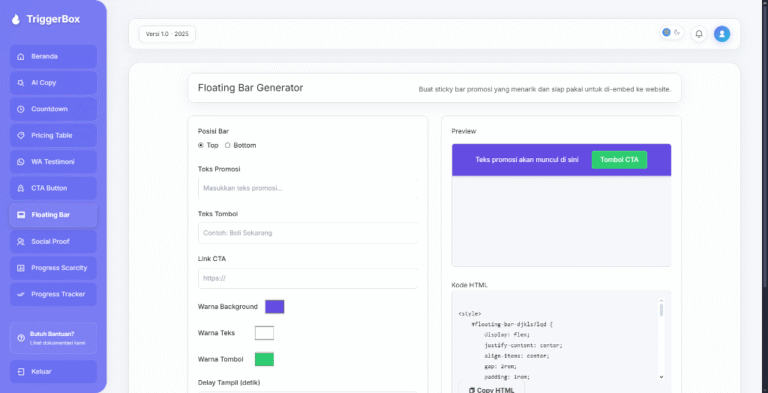Click the Countdown clock icon
This screenshot has width=768, height=393.
click(21, 109)
